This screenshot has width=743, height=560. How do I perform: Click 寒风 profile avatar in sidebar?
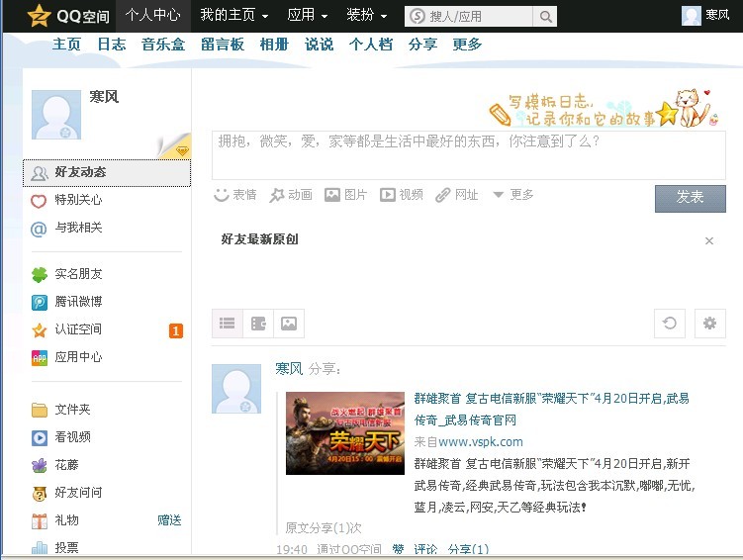[56, 115]
